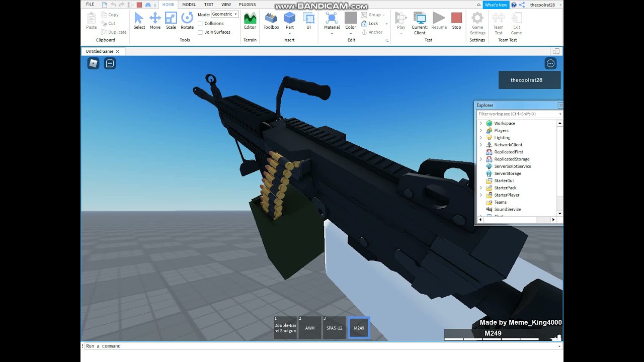Screen dimensions: 644x362
Task: Open the Mode Geometric dropdown
Action: 224,14
